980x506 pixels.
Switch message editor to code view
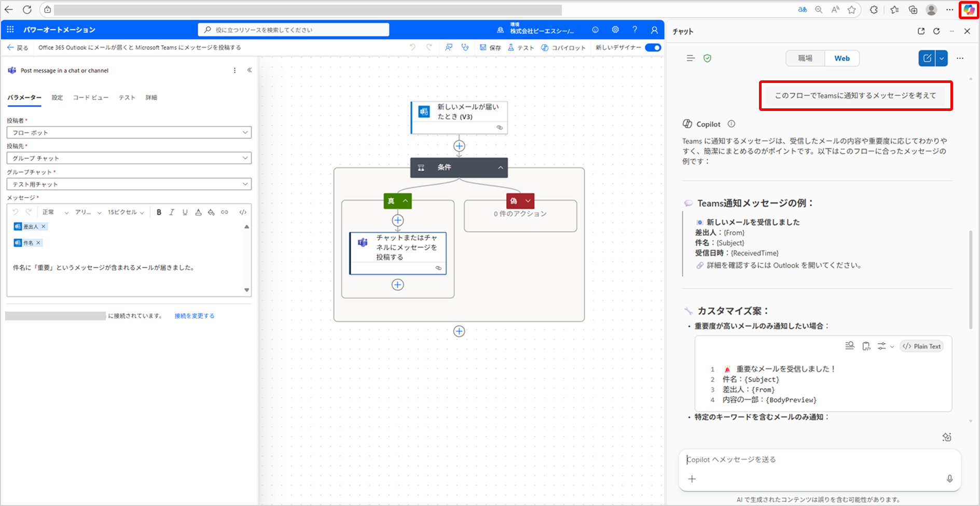242,212
